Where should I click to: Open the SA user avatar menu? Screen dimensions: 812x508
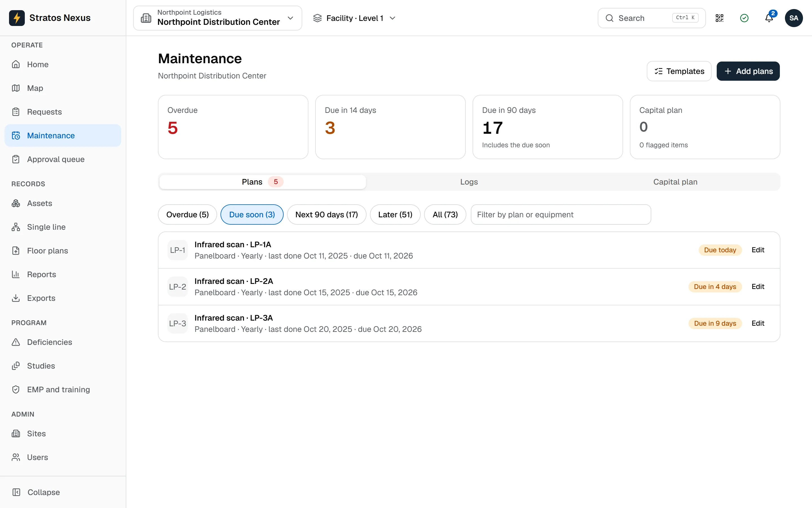[x=794, y=18]
